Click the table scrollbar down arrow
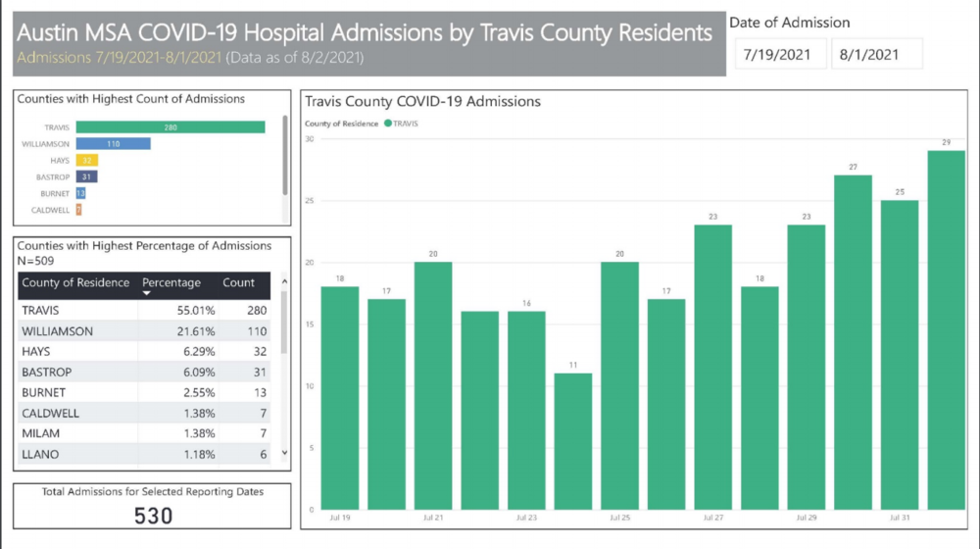The height and width of the screenshot is (549, 980). click(285, 453)
